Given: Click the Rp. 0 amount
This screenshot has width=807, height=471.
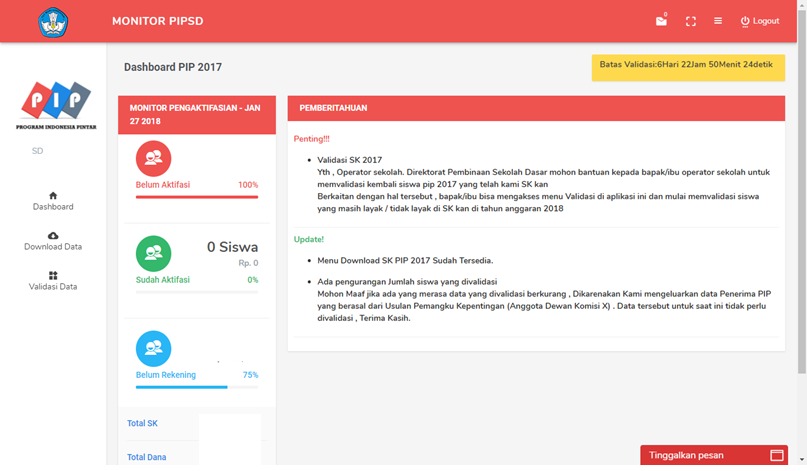Looking at the screenshot, I should (x=248, y=263).
